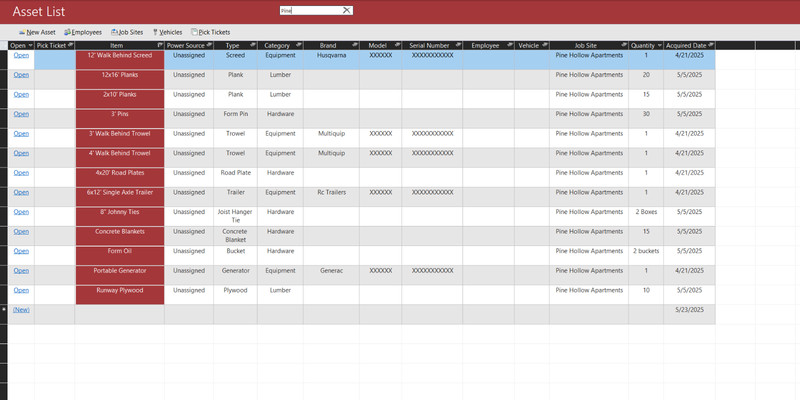Open the 4' Walk Behind Trowel record
Image resolution: width=800 pixels, height=400 pixels.
(x=21, y=153)
